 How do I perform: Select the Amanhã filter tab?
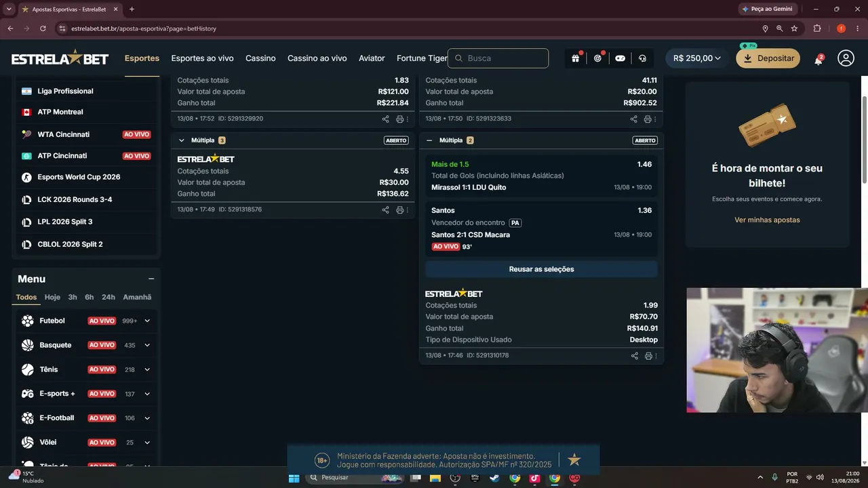137,297
